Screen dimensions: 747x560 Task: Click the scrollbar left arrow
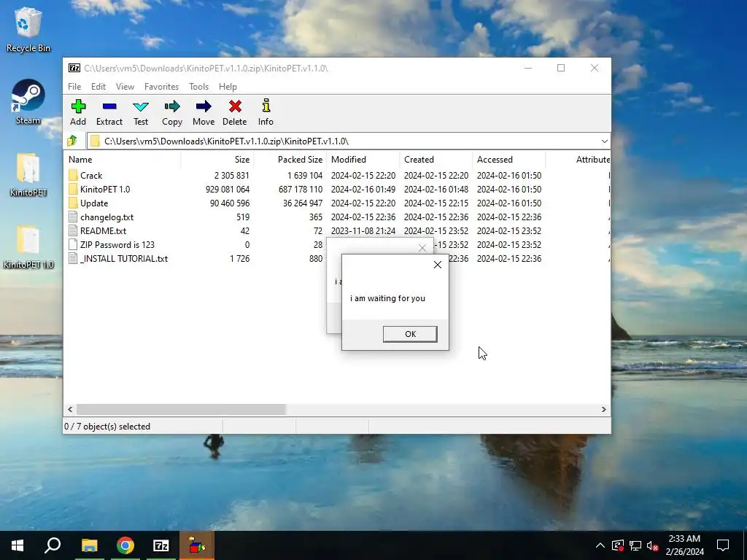click(x=70, y=409)
